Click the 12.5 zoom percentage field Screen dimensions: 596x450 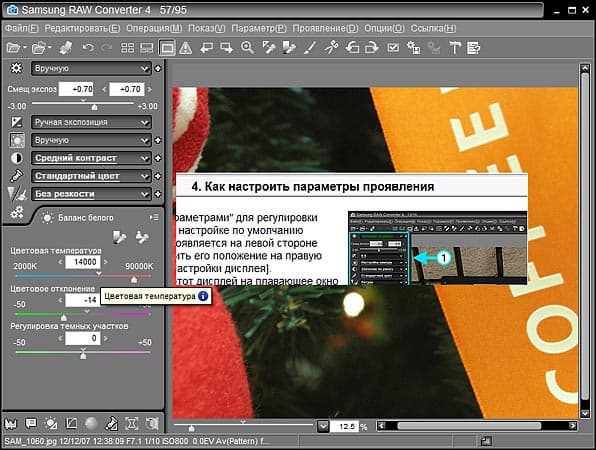pos(344,426)
